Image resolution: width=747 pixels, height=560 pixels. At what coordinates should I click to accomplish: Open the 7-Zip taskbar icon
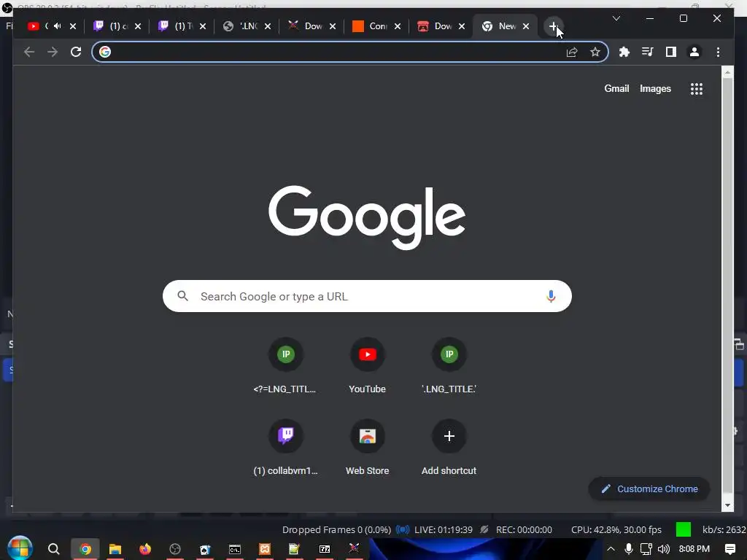pyautogui.click(x=325, y=549)
